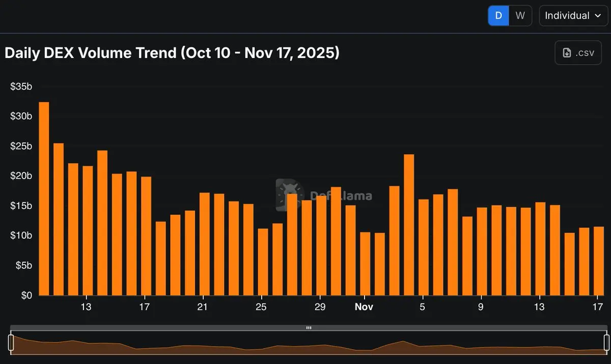Click the bar above the 9 label
The height and width of the screenshot is (364, 611).
click(482, 251)
